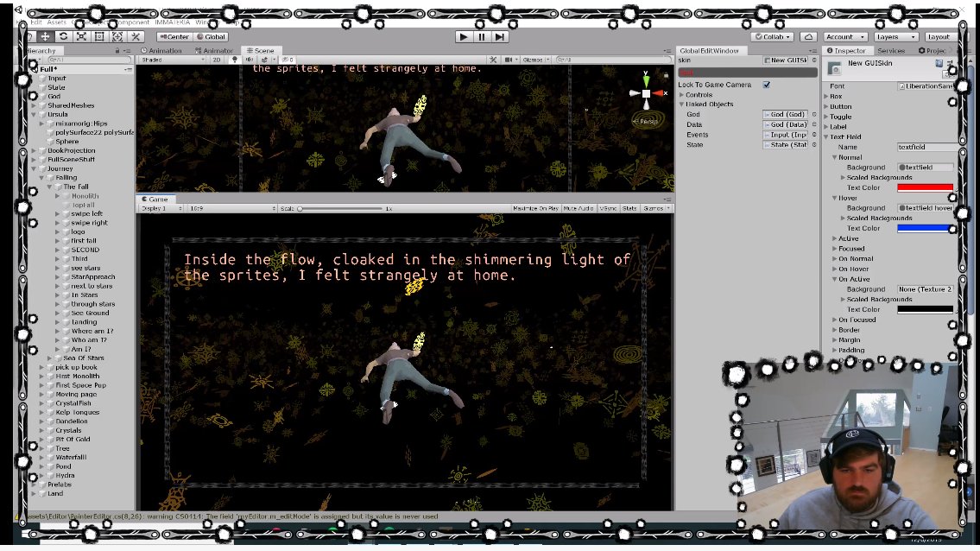This screenshot has height=551, width=980.
Task: Expand the Box style in Inspector
Action: [826, 97]
